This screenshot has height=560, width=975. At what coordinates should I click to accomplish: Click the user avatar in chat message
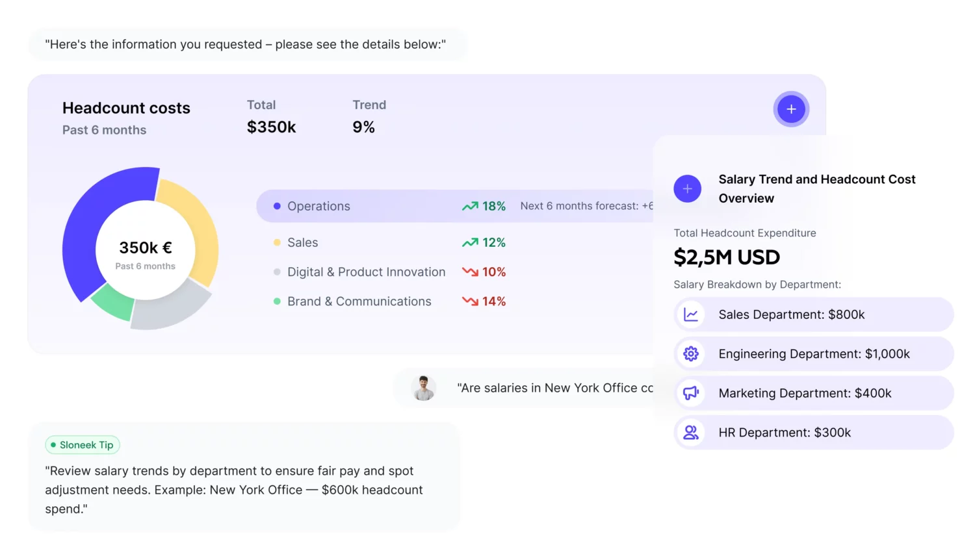point(423,388)
